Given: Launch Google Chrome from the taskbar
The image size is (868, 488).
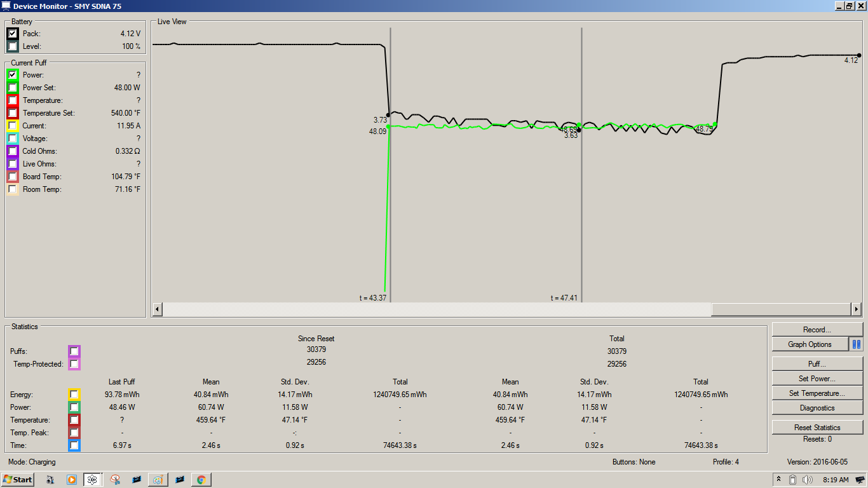Looking at the screenshot, I should tap(201, 480).
